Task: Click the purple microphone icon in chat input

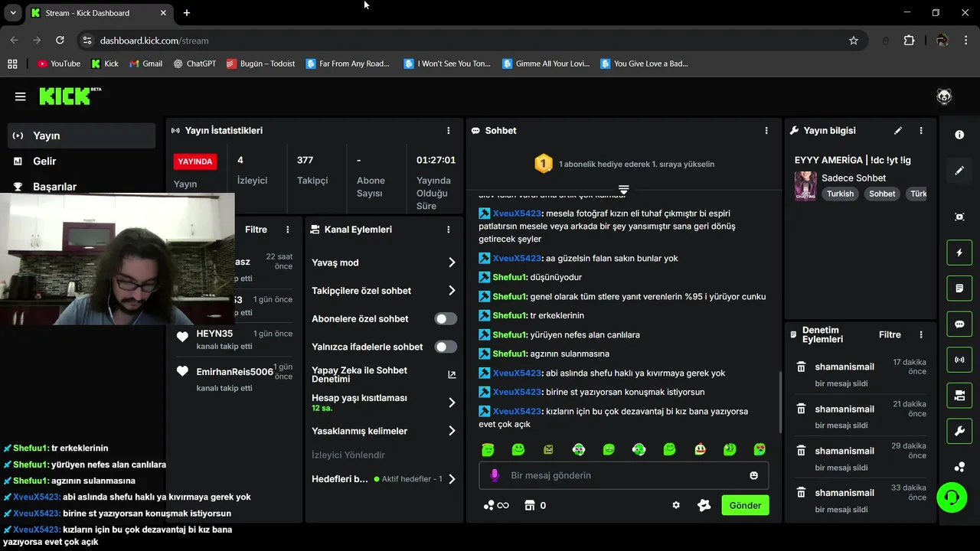Action: tap(495, 475)
